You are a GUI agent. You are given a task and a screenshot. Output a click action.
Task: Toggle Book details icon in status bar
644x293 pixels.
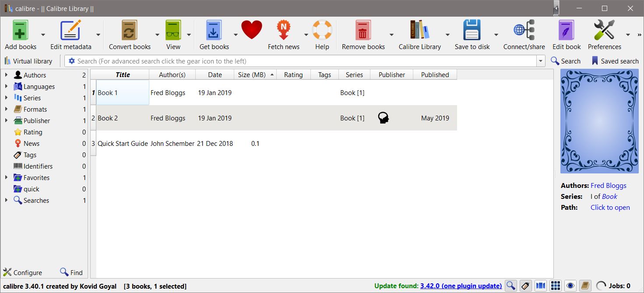pyautogui.click(x=585, y=286)
